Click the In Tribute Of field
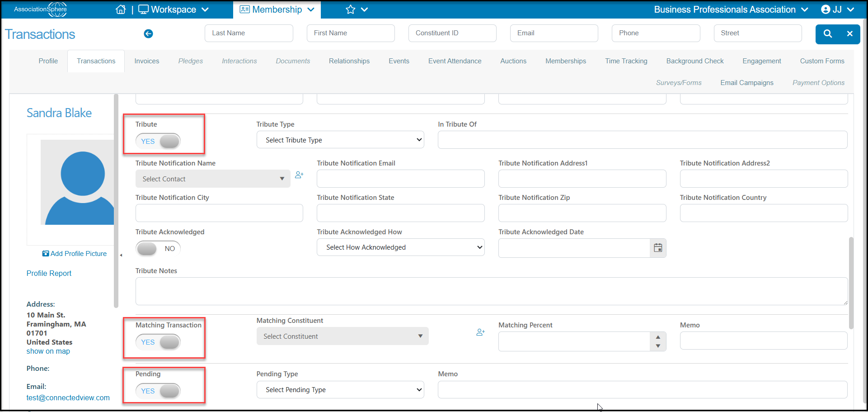The height and width of the screenshot is (412, 868). tap(643, 140)
